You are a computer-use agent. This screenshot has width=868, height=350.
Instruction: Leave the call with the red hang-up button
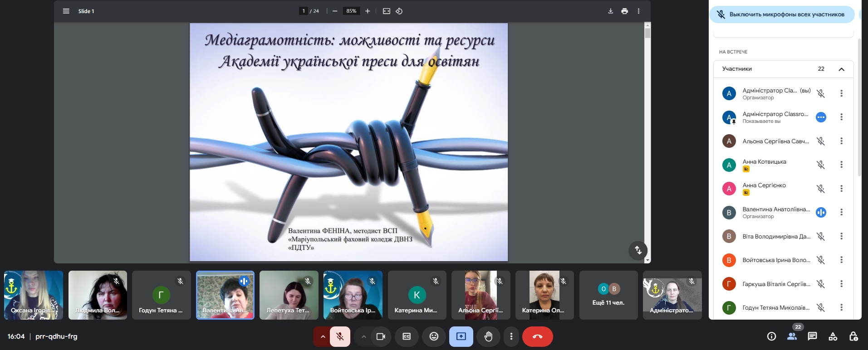point(537,336)
